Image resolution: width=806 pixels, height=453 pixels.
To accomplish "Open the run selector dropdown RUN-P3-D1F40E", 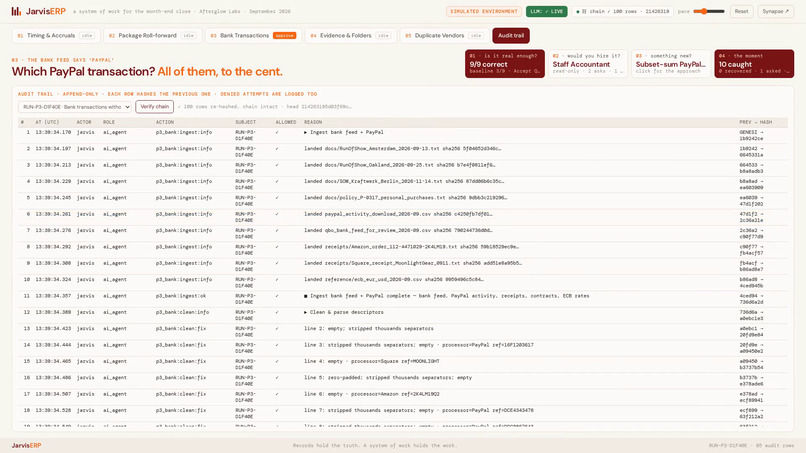I will coord(75,107).
